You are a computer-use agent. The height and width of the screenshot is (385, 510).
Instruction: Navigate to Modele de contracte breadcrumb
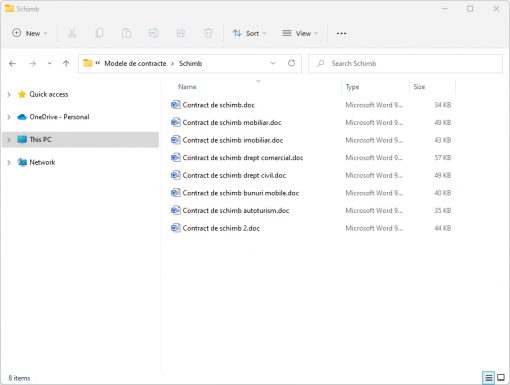[135, 63]
